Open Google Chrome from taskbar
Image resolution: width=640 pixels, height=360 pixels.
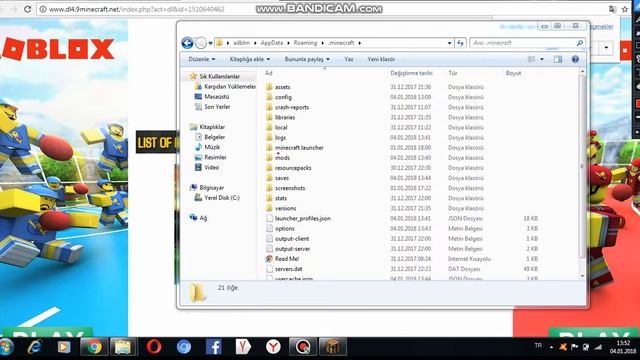(x=94, y=347)
